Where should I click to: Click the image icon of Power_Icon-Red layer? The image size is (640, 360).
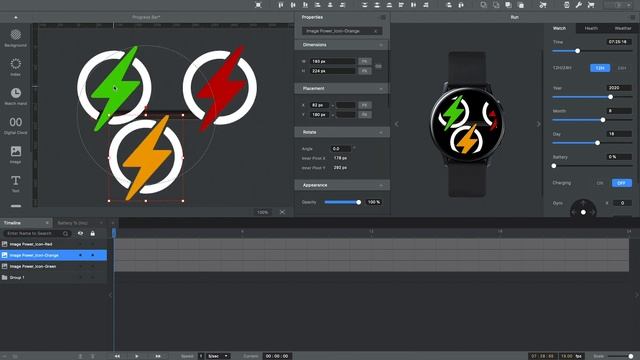point(4,244)
